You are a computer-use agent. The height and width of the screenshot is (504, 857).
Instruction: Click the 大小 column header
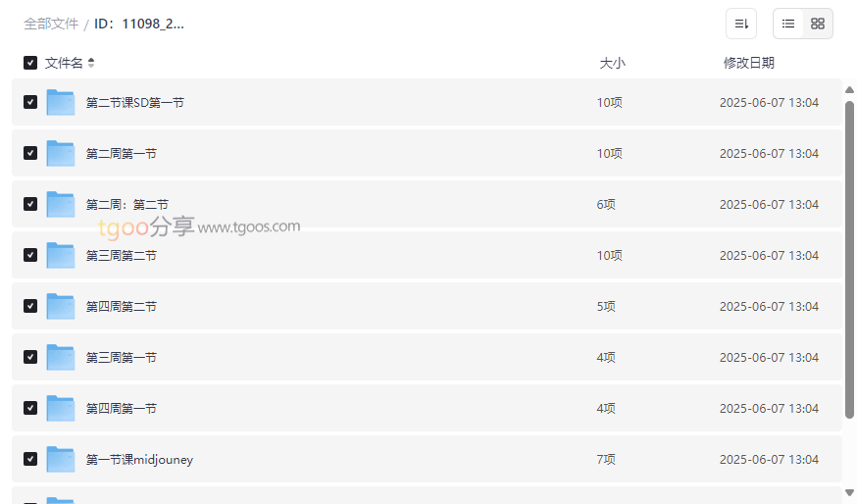pos(612,63)
